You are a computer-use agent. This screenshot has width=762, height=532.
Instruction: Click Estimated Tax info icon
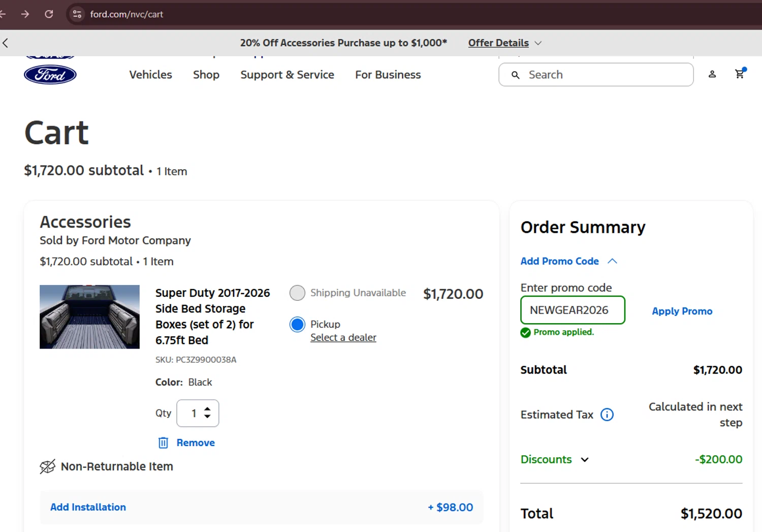(607, 415)
